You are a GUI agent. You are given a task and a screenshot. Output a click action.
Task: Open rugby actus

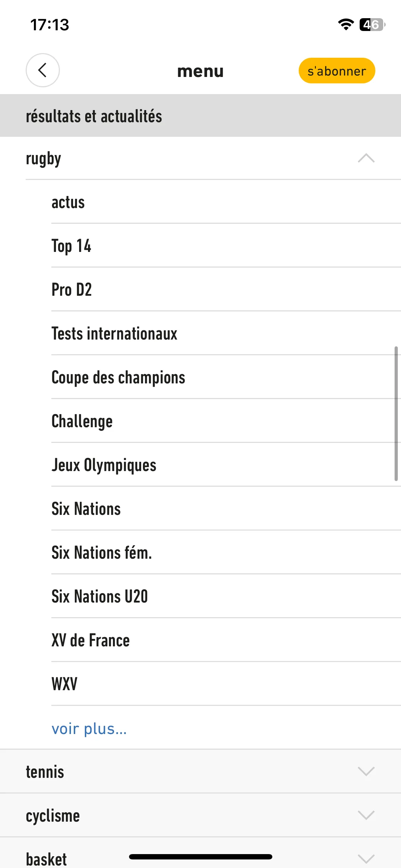click(226, 202)
